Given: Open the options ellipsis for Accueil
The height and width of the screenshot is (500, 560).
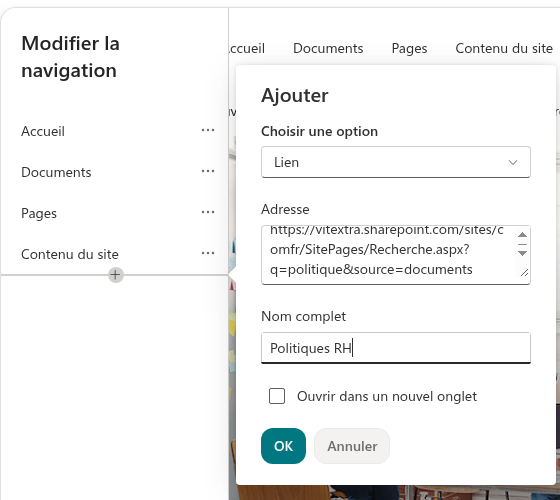Looking at the screenshot, I should [208, 130].
